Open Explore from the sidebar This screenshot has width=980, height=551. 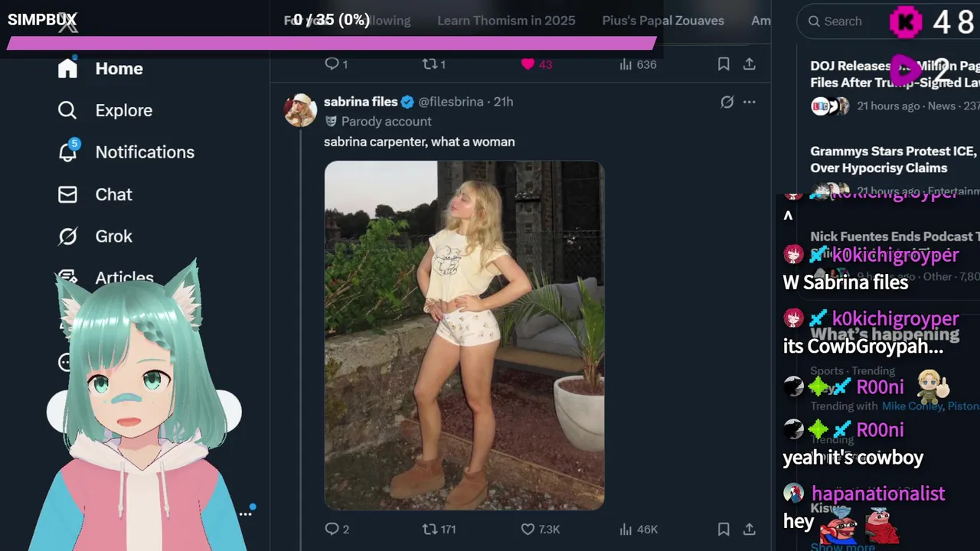click(x=67, y=110)
